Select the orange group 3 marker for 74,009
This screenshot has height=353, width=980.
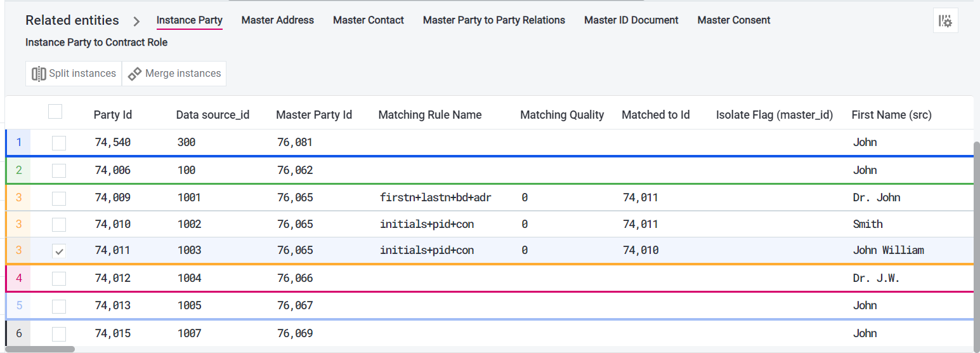click(x=18, y=197)
